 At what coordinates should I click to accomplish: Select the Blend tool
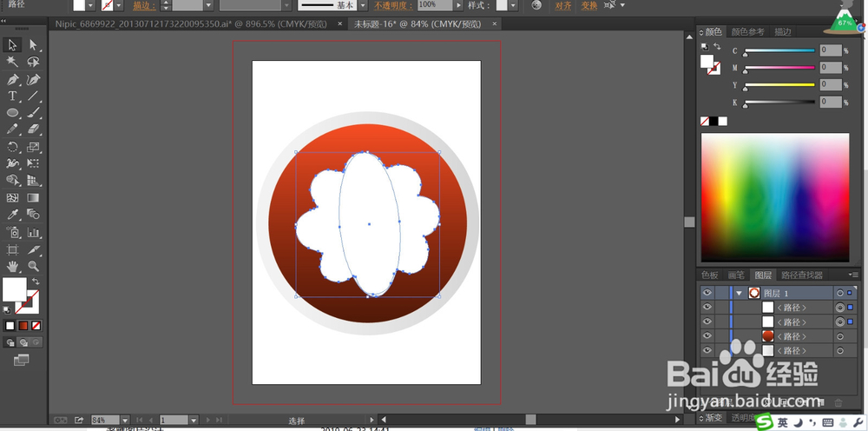tap(33, 215)
